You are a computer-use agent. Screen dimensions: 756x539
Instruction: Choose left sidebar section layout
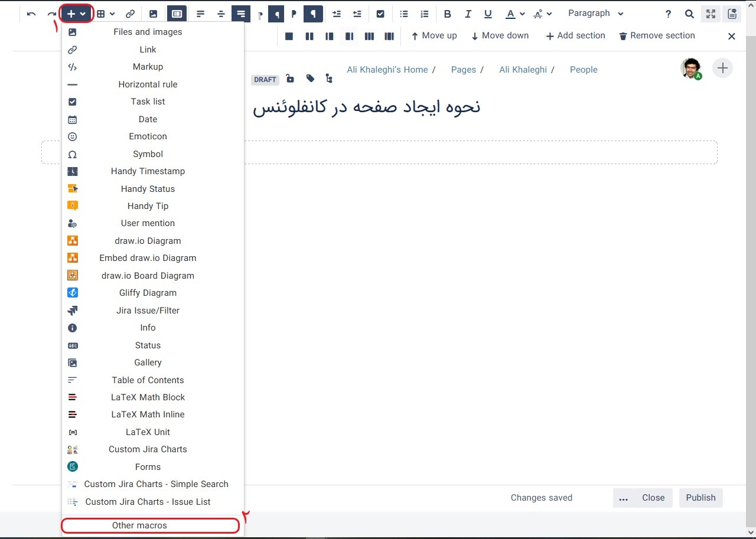[330, 36]
